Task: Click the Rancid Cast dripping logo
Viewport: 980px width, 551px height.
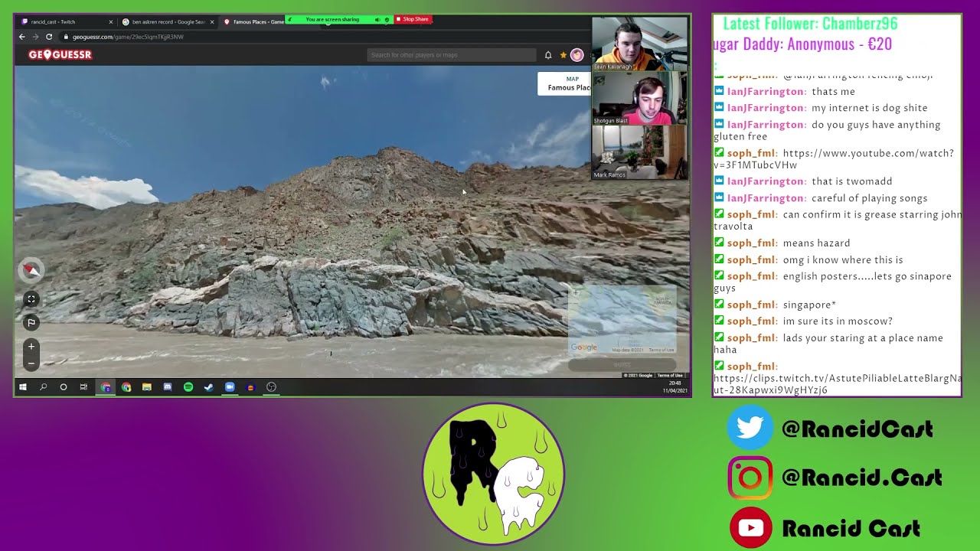Action: (x=494, y=474)
